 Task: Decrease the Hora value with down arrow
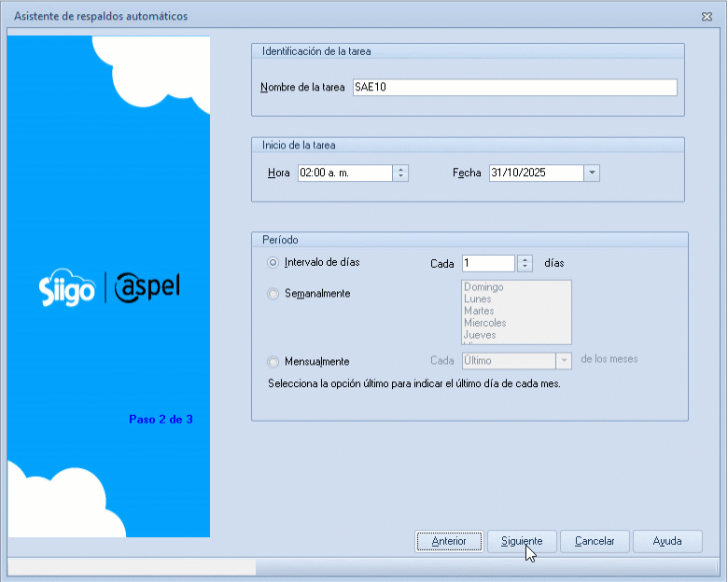pyautogui.click(x=400, y=177)
